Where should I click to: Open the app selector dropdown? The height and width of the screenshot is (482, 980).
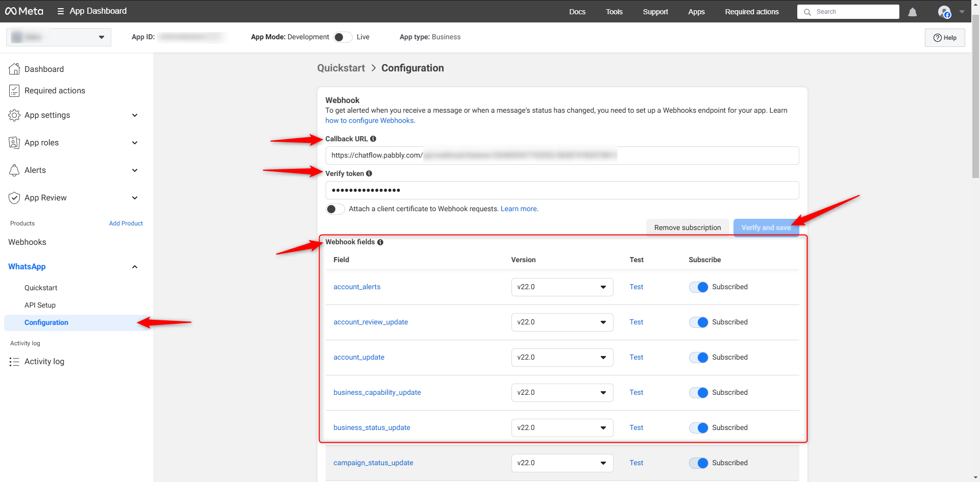(x=59, y=37)
